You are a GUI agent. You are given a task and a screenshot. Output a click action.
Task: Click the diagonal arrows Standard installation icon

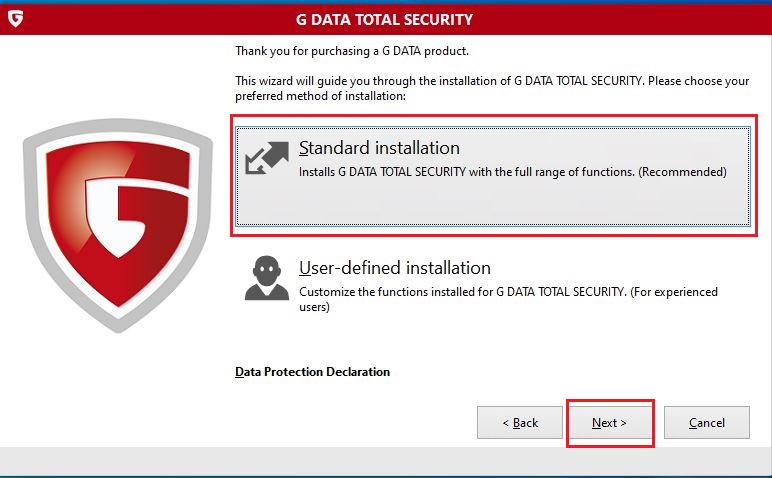pyautogui.click(x=267, y=158)
